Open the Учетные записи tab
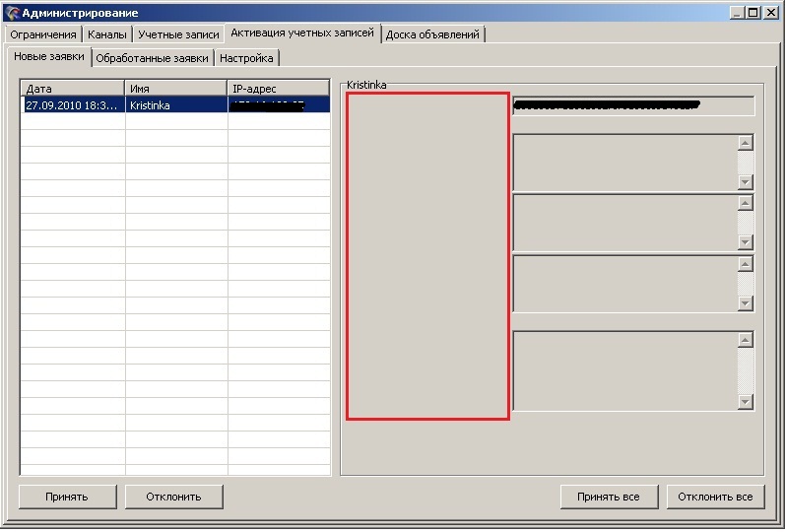Viewport: 785px width, 532px height. click(x=178, y=34)
